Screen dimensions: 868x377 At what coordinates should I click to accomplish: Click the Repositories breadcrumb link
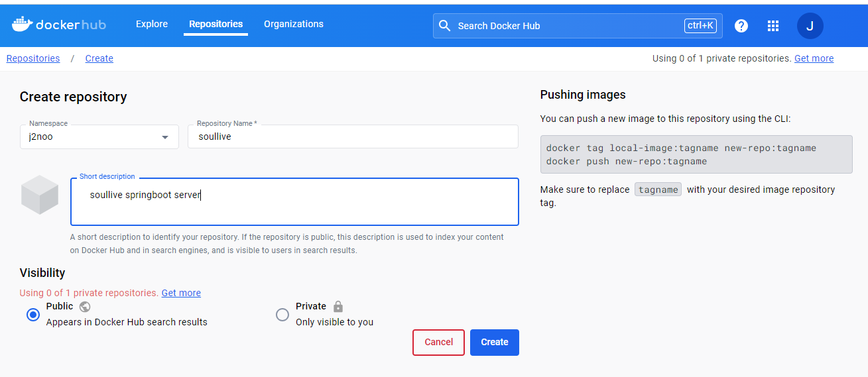pos(33,58)
